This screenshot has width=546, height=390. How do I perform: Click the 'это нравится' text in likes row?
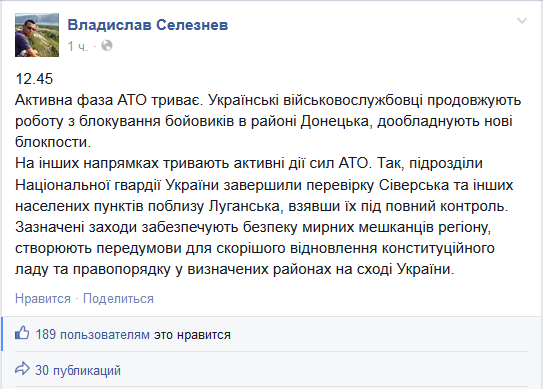point(193,335)
